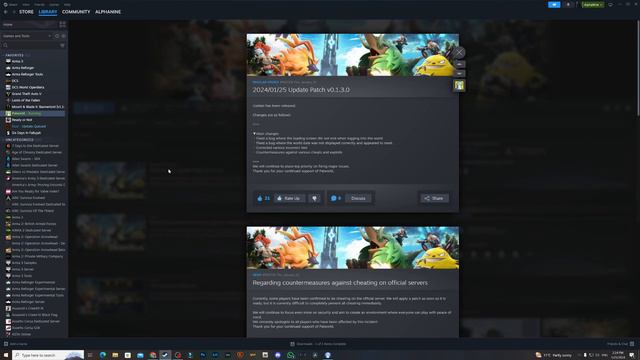Image resolution: width=640 pixels, height=360 pixels.
Task: Open the 2024/01/25 Update Patch v0.1.3.0 title
Action: point(301,90)
